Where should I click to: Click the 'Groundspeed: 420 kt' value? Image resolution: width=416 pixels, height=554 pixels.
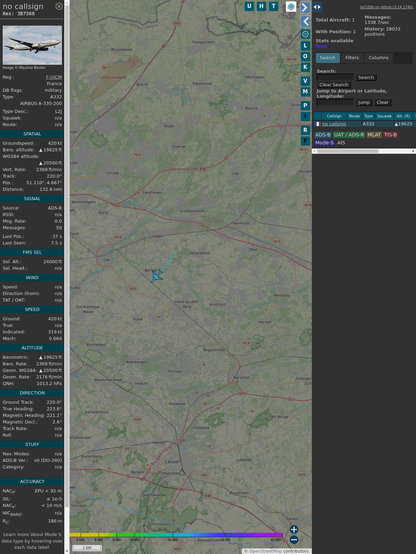click(x=55, y=143)
